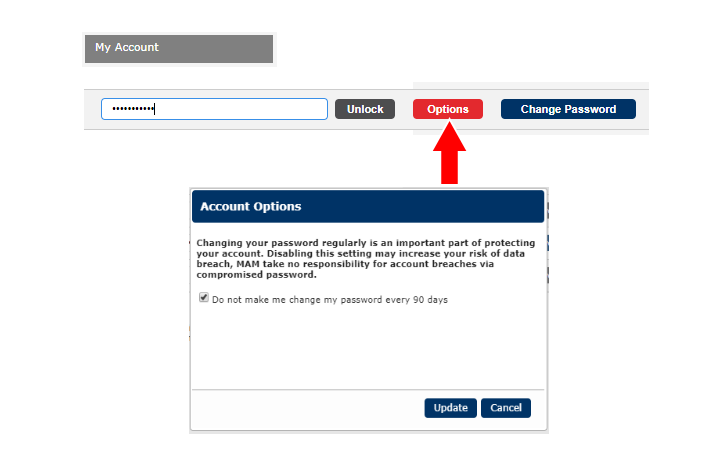
Task: Toggle the 90-day password change checkbox
Action: (x=204, y=298)
